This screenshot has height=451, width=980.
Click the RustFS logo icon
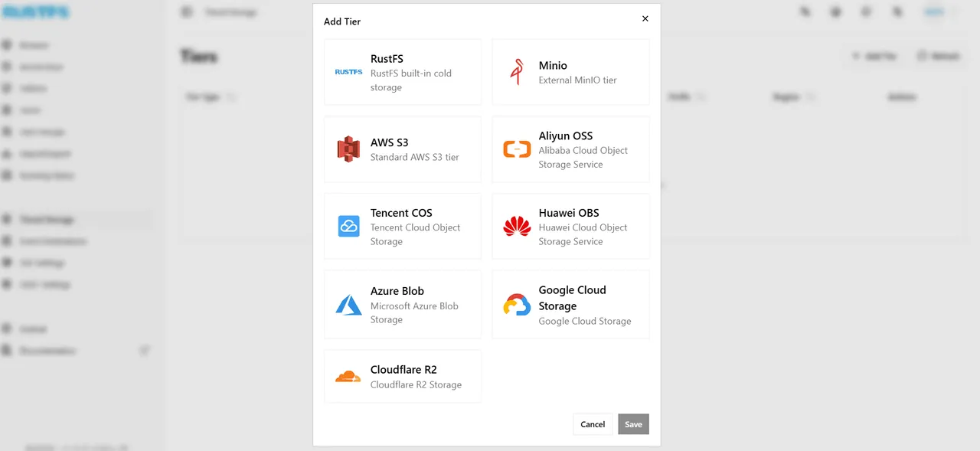(349, 72)
